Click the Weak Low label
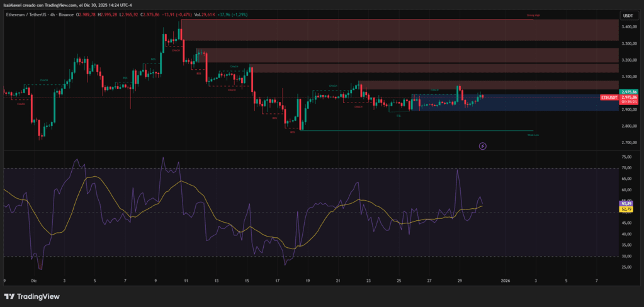644x307 pixels. (x=533, y=135)
